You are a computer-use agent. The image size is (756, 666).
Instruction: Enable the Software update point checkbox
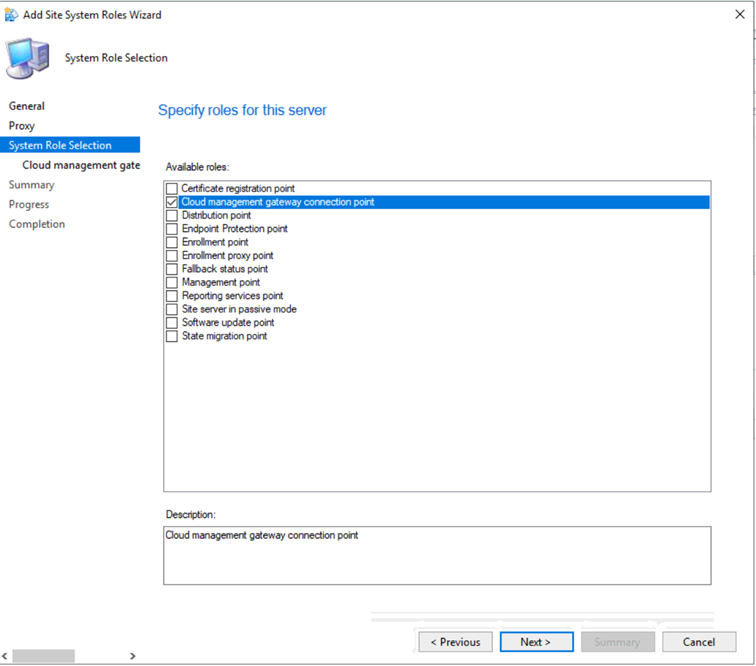point(172,323)
